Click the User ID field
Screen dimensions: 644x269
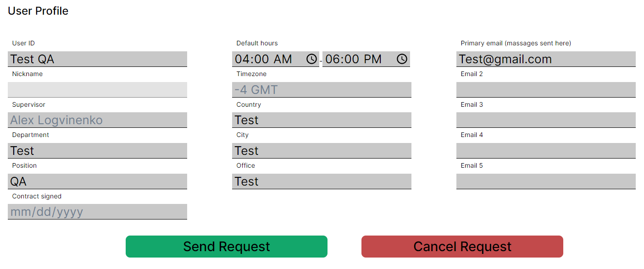(x=97, y=59)
